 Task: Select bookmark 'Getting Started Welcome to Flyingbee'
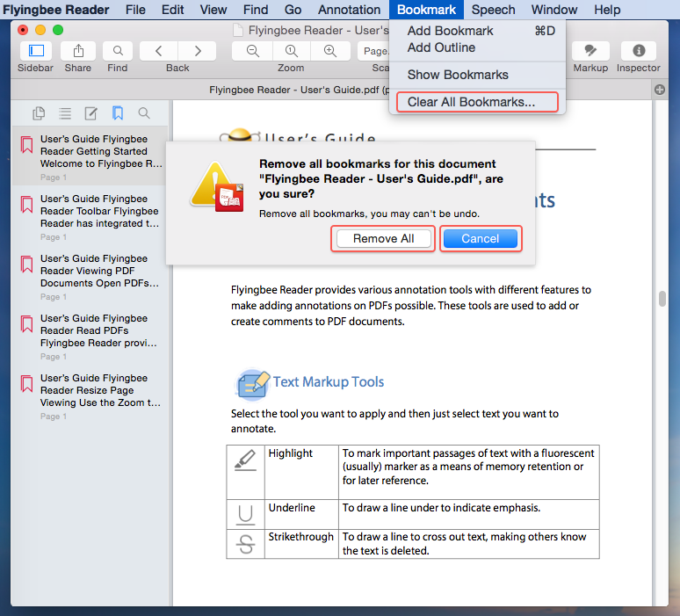tap(90, 156)
